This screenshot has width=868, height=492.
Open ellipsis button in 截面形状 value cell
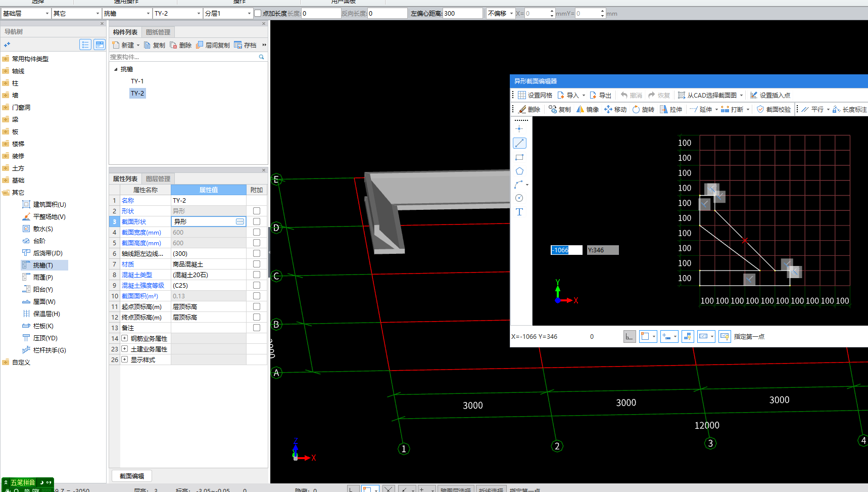[240, 221]
